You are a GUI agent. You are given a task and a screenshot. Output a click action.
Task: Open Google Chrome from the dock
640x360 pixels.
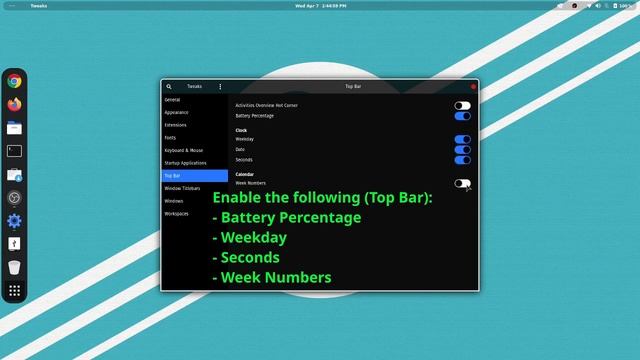pos(14,81)
